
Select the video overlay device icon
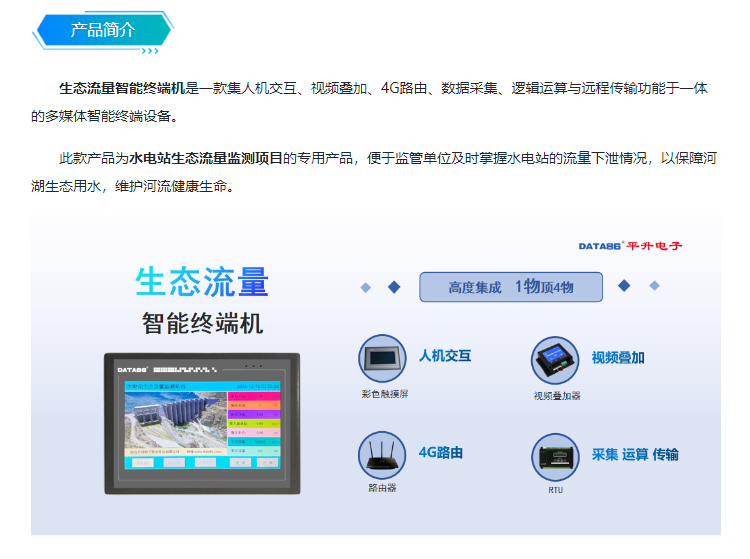click(x=556, y=361)
